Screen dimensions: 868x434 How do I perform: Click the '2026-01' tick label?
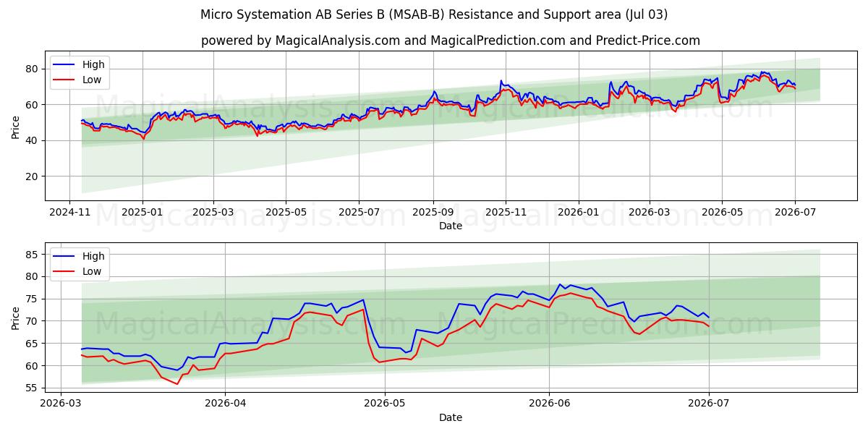coord(579,213)
